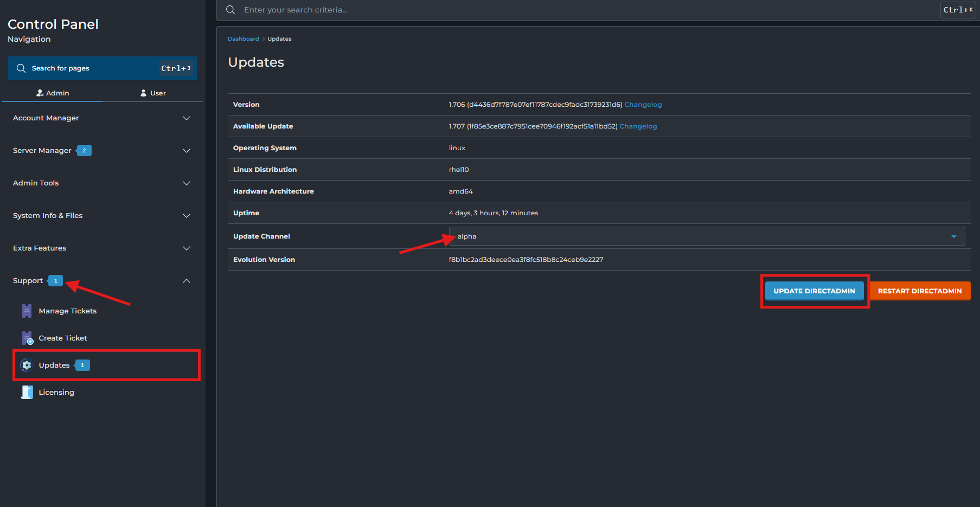980x507 pixels.
Task: Click the Control Panel title
Action: pyautogui.click(x=53, y=24)
